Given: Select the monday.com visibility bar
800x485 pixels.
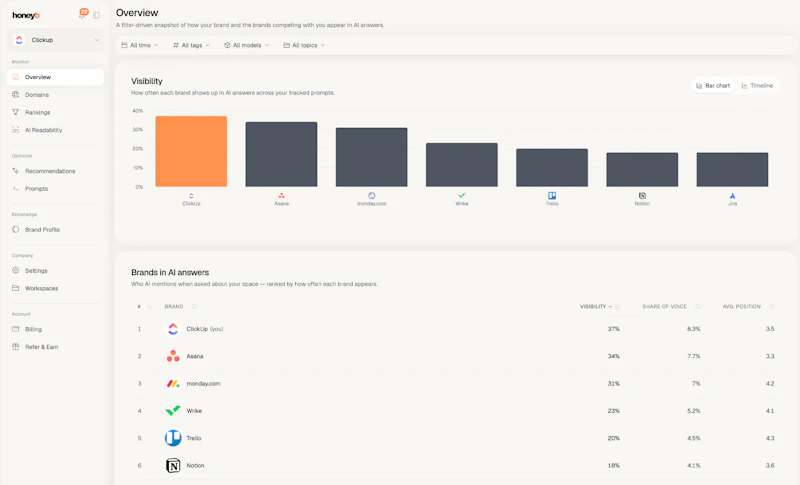Looking at the screenshot, I should (x=371, y=157).
